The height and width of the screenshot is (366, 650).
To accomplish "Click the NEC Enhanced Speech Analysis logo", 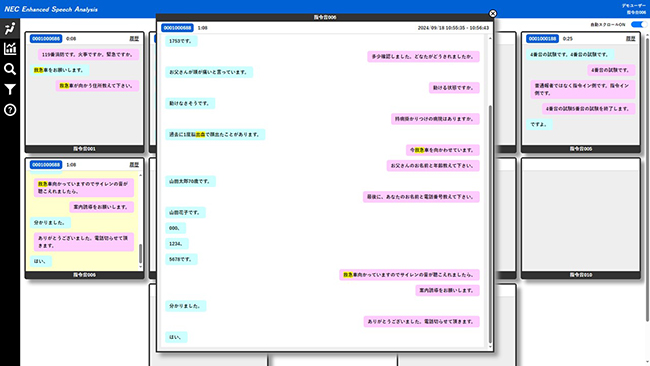I will [x=51, y=9].
